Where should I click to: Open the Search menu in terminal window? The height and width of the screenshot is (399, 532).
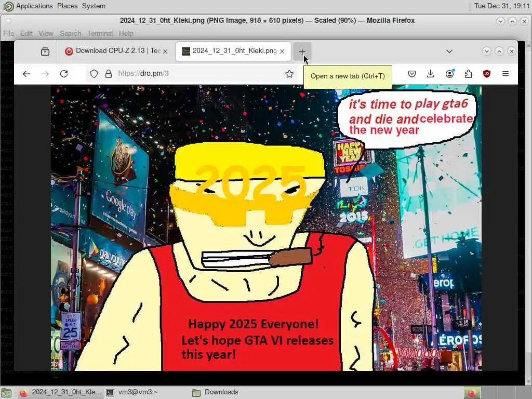click(x=71, y=34)
